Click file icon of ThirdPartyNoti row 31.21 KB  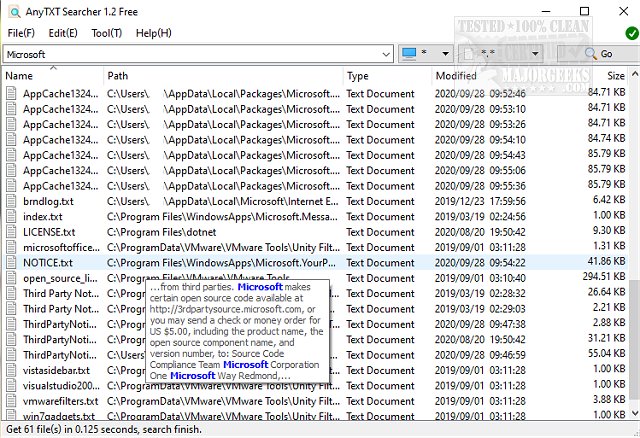point(11,340)
